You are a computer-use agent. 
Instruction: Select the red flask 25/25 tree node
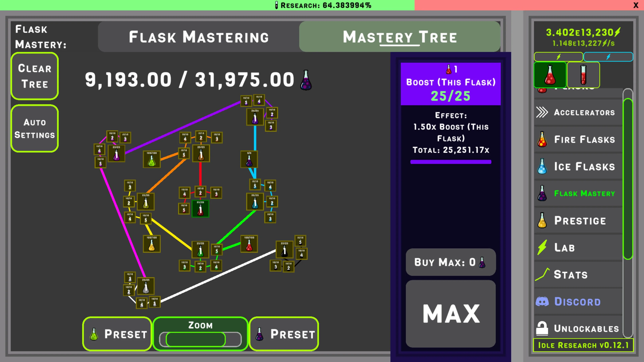200,209
